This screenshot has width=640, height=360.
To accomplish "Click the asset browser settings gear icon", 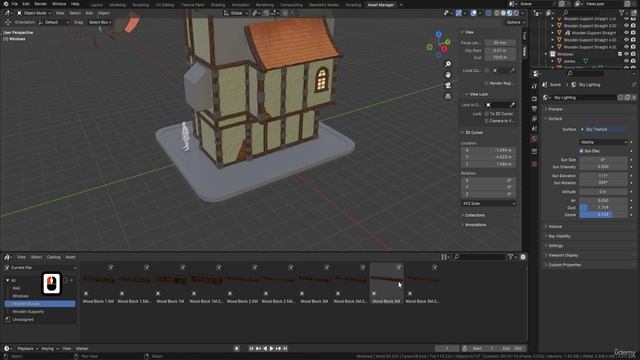I will 523,257.
